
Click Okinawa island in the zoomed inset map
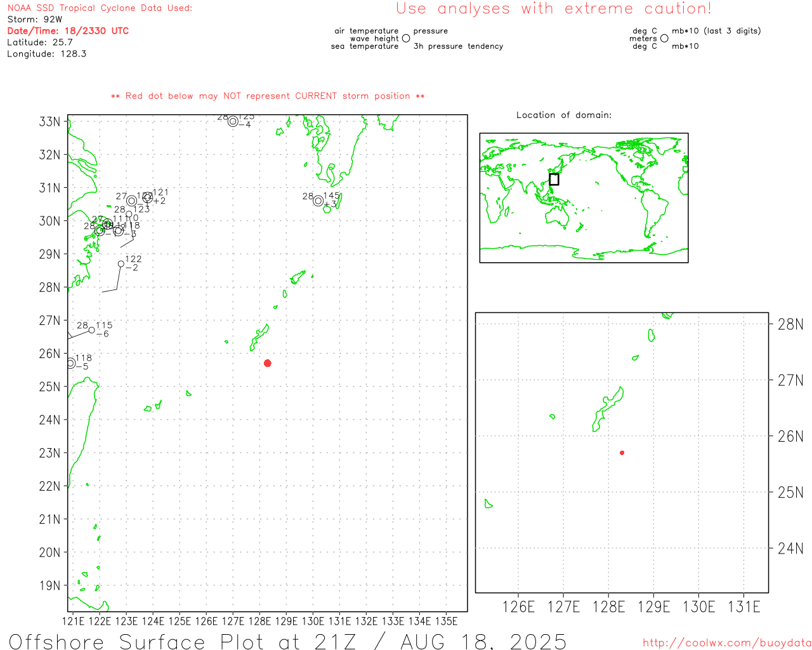(x=608, y=409)
